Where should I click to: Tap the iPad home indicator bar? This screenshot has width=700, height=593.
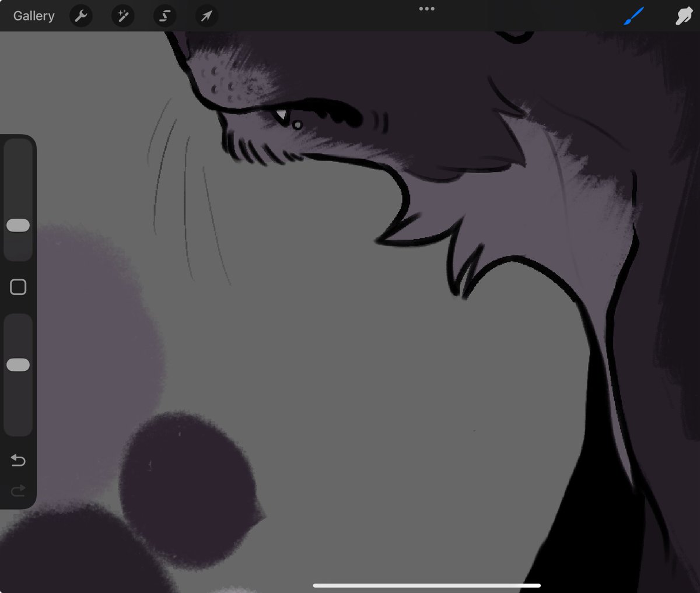(x=426, y=585)
